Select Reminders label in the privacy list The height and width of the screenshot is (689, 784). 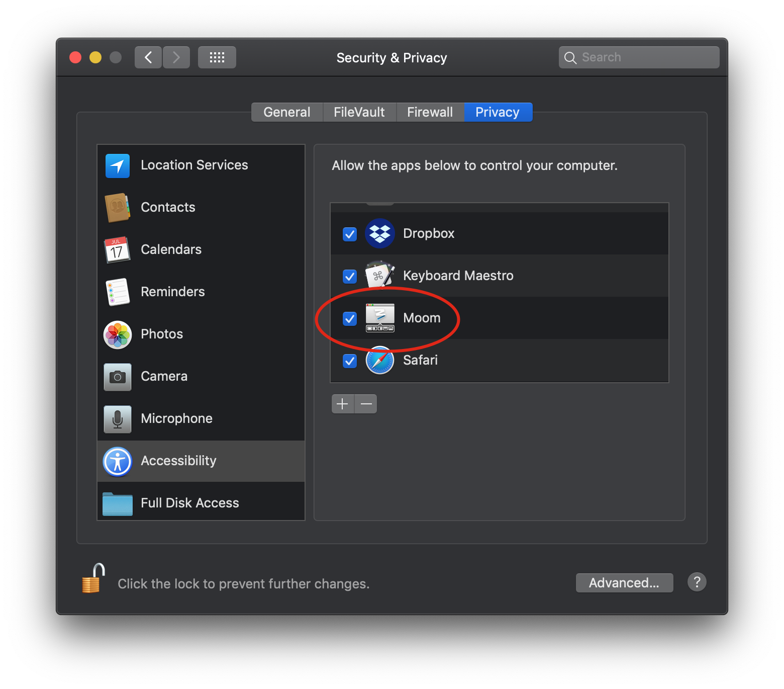click(x=173, y=292)
